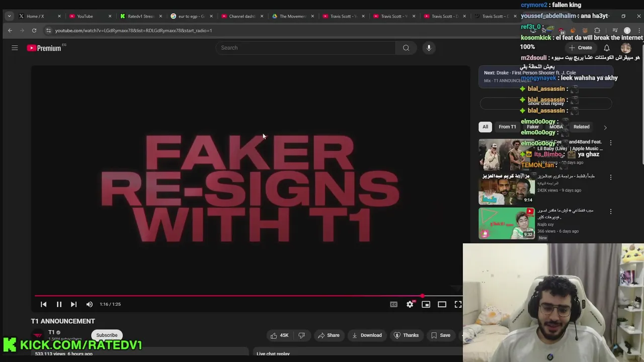Click Live chat replay label below video
The width and height of the screenshot is (644, 362).
[273, 353]
